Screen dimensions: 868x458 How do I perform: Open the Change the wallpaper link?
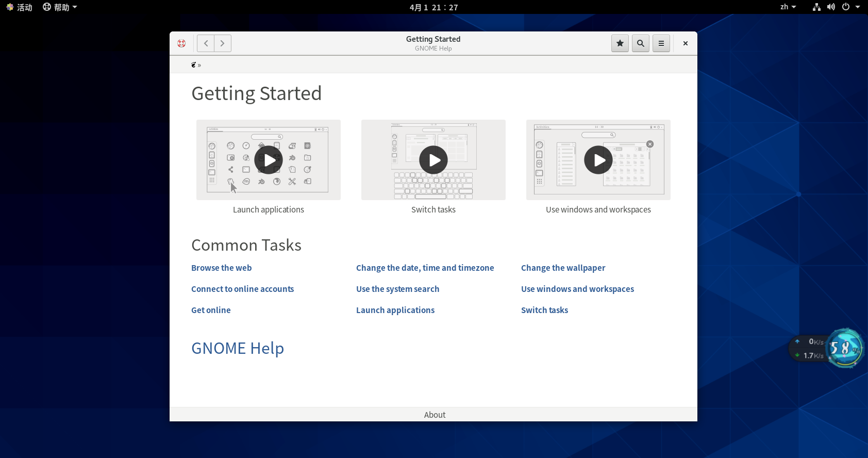pyautogui.click(x=563, y=268)
